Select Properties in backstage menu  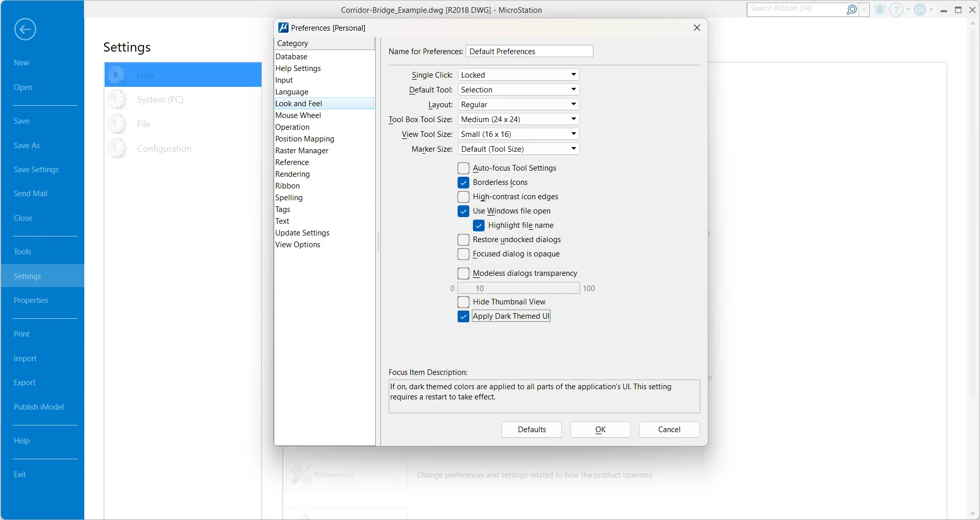coord(31,300)
